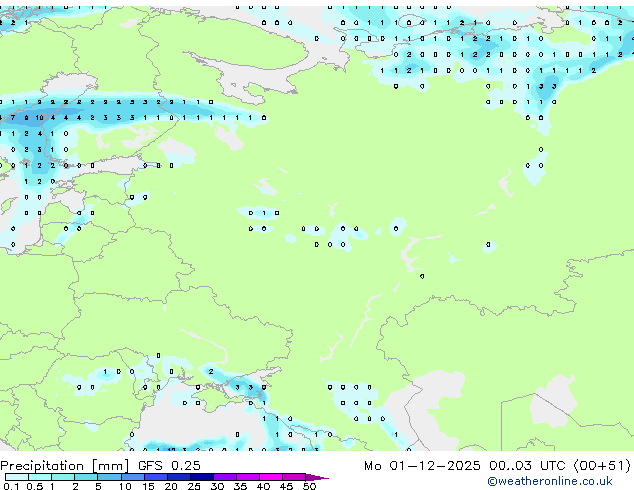
Task: Click the '10' precipitation value on the map
Action: (40, 118)
